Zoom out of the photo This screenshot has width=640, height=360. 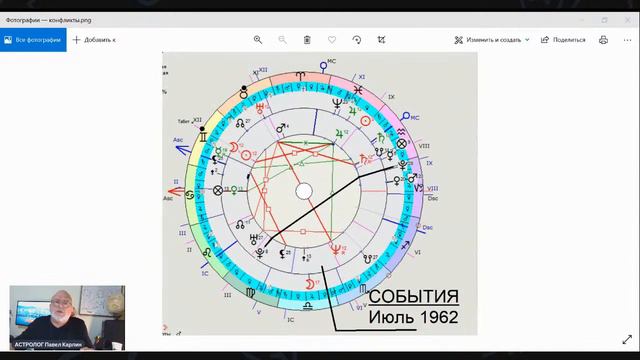[x=282, y=40]
